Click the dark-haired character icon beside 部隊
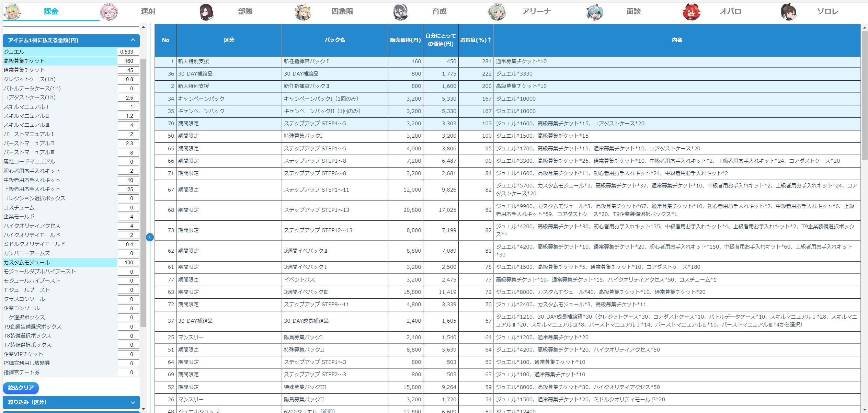The image size is (868, 413). tap(207, 12)
